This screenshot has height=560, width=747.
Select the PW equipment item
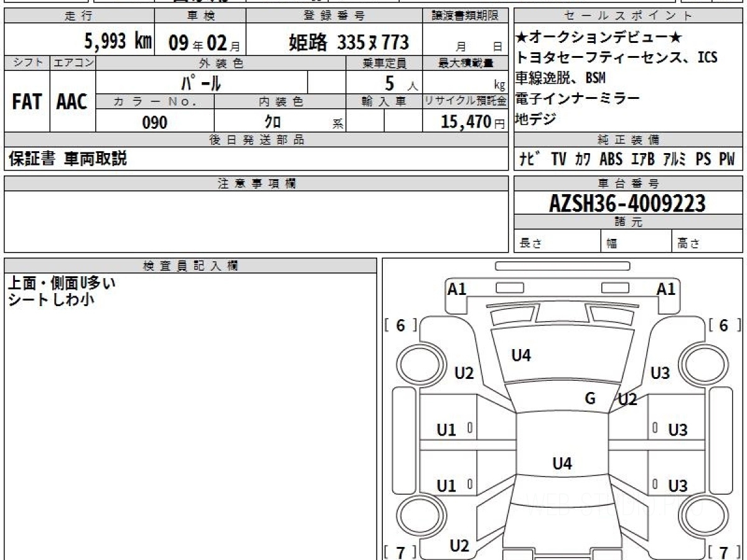pyautogui.click(x=727, y=159)
